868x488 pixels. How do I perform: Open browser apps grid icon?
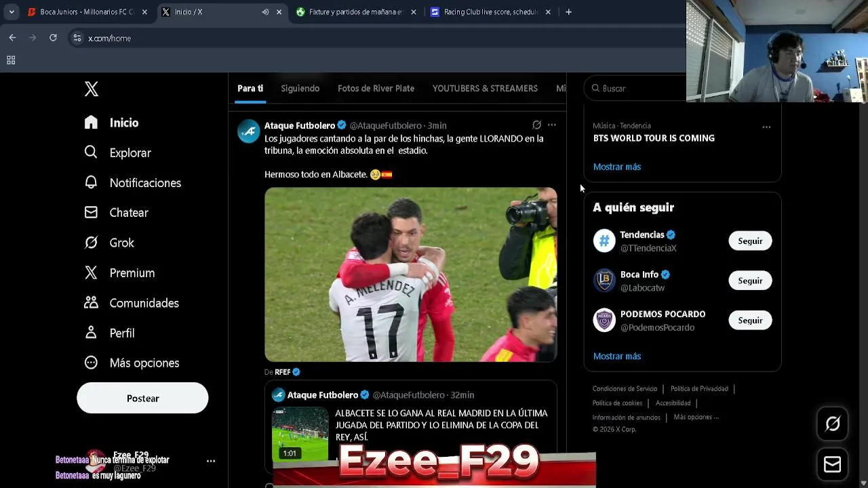tap(11, 60)
